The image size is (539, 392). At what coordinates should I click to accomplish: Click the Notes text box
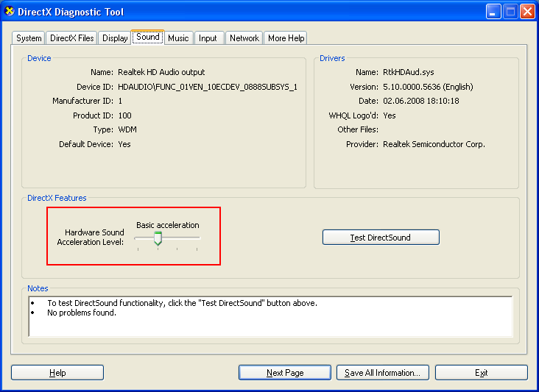pyautogui.click(x=270, y=316)
